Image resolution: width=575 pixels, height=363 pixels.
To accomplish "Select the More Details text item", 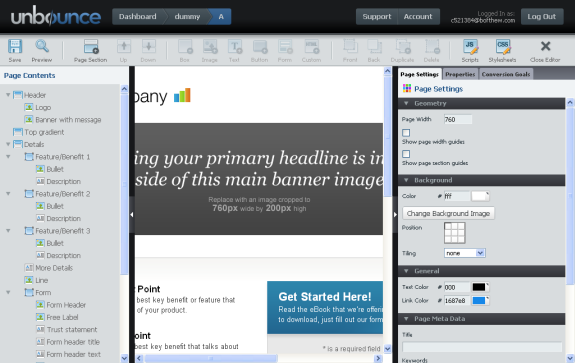I will click(49, 268).
